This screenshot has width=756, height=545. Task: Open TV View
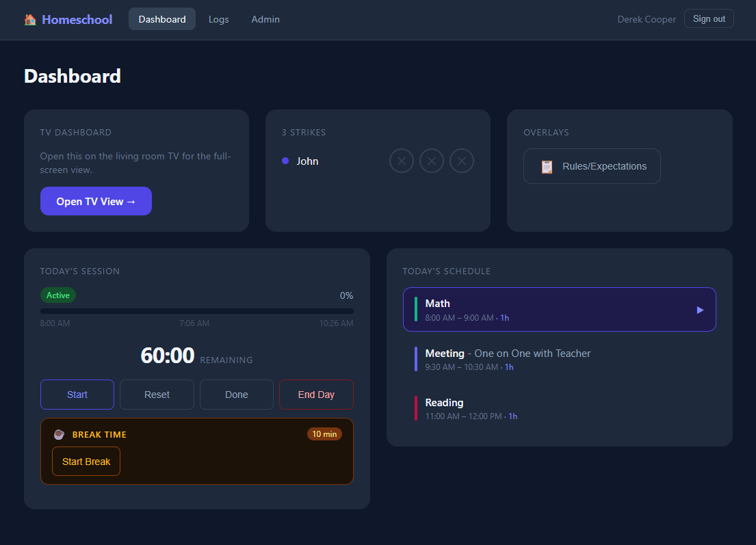96,202
